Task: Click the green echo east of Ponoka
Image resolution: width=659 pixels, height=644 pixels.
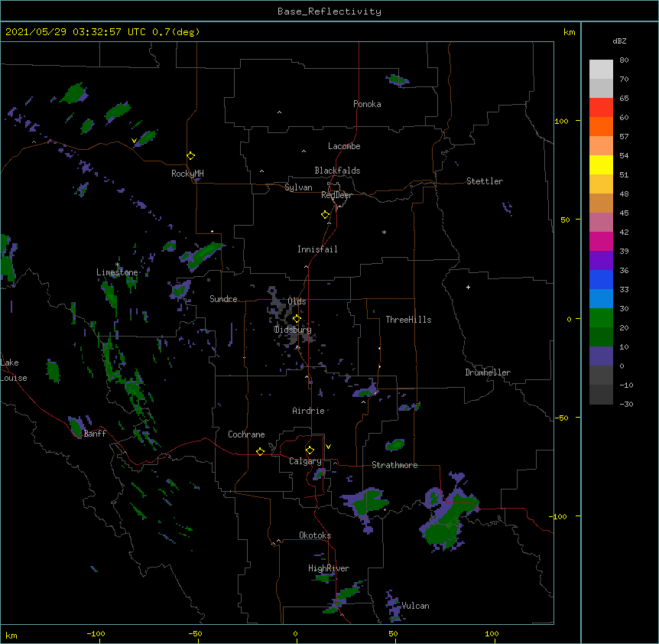Action: [x=398, y=80]
